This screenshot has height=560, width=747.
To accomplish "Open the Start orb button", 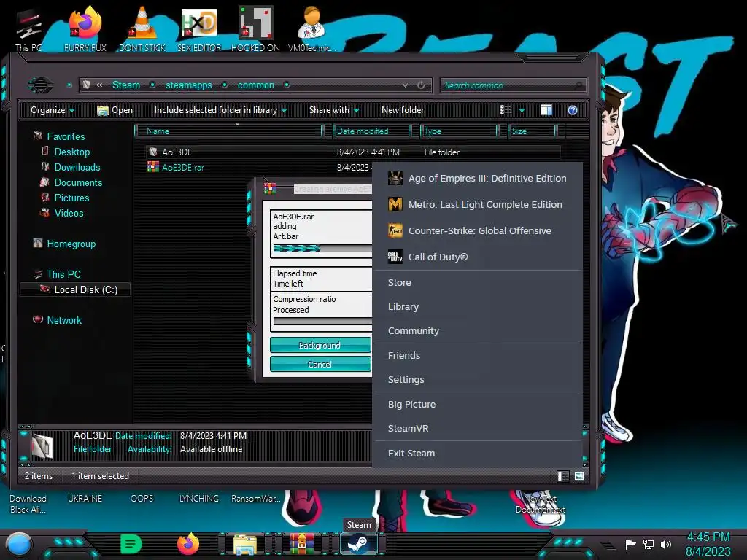I will [x=18, y=545].
